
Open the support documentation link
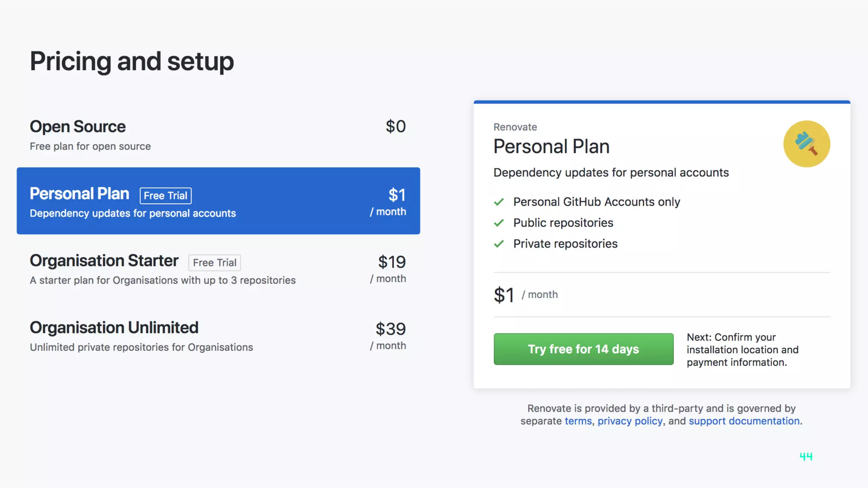click(744, 421)
